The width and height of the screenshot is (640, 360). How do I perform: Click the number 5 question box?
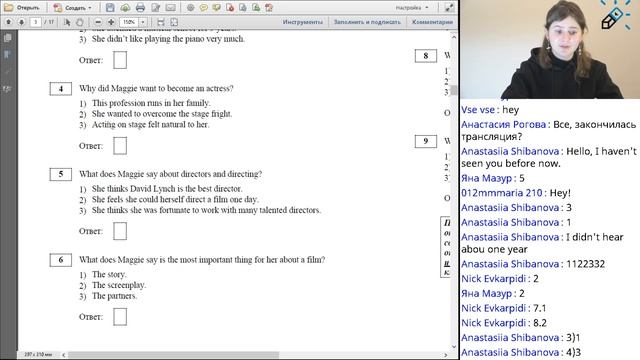61,174
